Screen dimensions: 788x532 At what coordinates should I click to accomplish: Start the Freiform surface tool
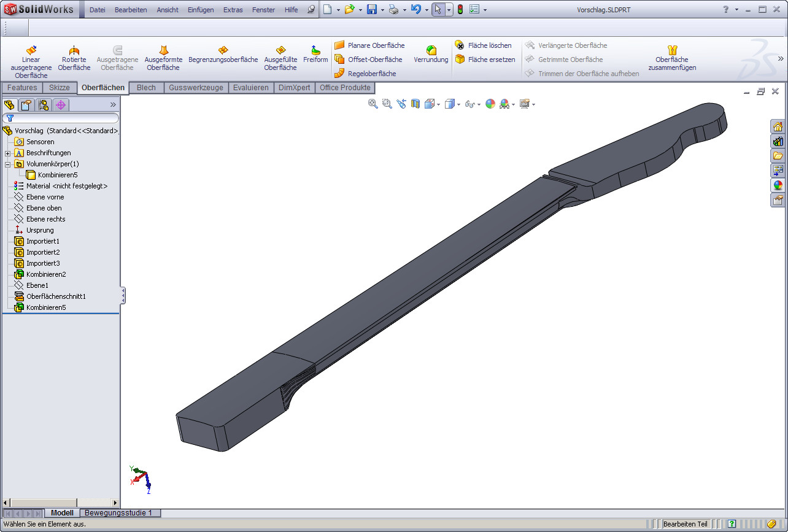click(315, 54)
